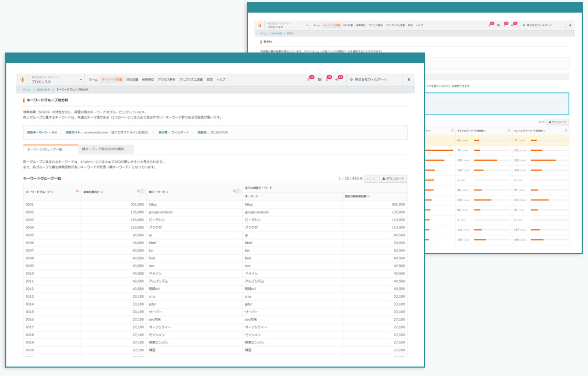Viewport: 588px width, 376px height.
Task: Open filter dropdown for 親キーワード column
Action: [x=238, y=191]
